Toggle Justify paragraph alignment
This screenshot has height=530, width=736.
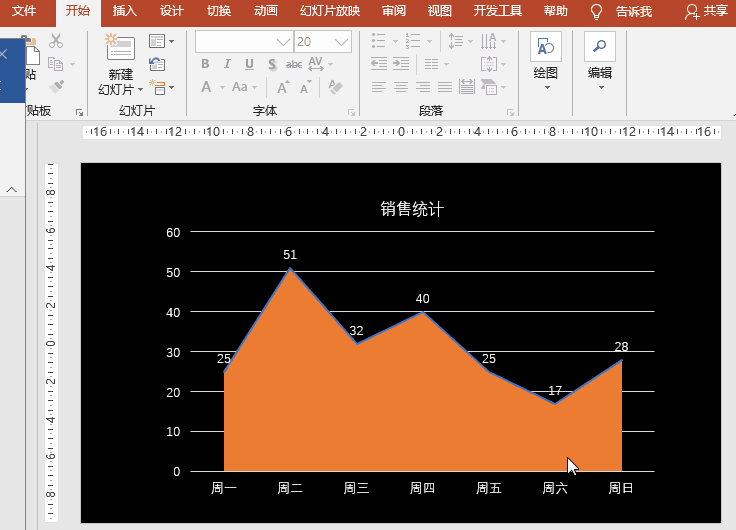445,87
